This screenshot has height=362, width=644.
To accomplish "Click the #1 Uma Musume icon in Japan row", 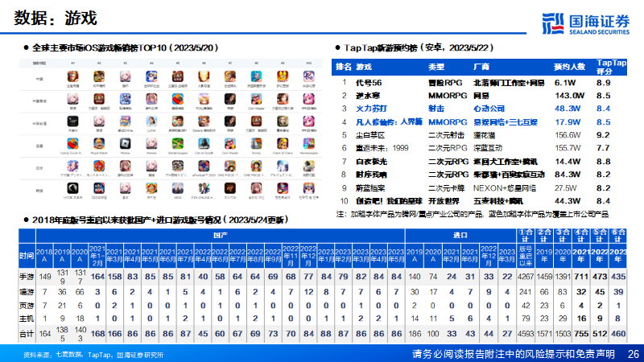I will 72,166.
